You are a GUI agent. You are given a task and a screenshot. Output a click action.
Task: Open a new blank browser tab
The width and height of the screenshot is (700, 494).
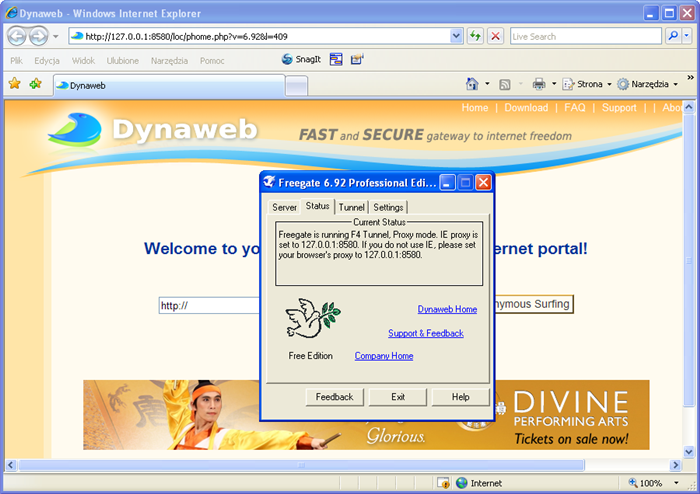tap(296, 86)
